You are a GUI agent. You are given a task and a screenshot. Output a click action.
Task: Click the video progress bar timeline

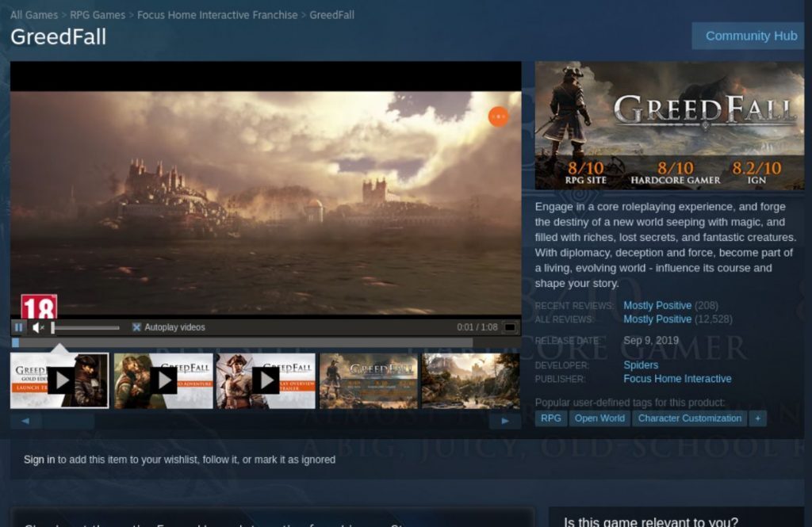click(x=238, y=339)
